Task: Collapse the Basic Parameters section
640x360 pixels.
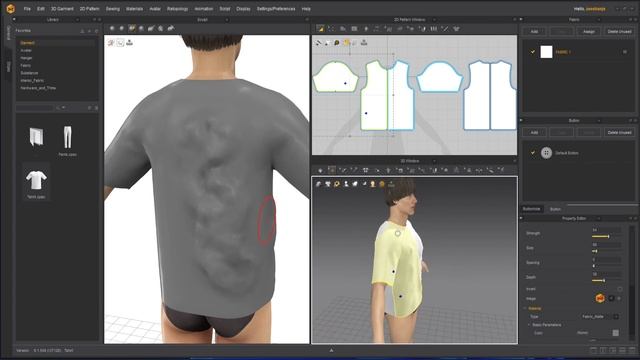Action: (529, 324)
